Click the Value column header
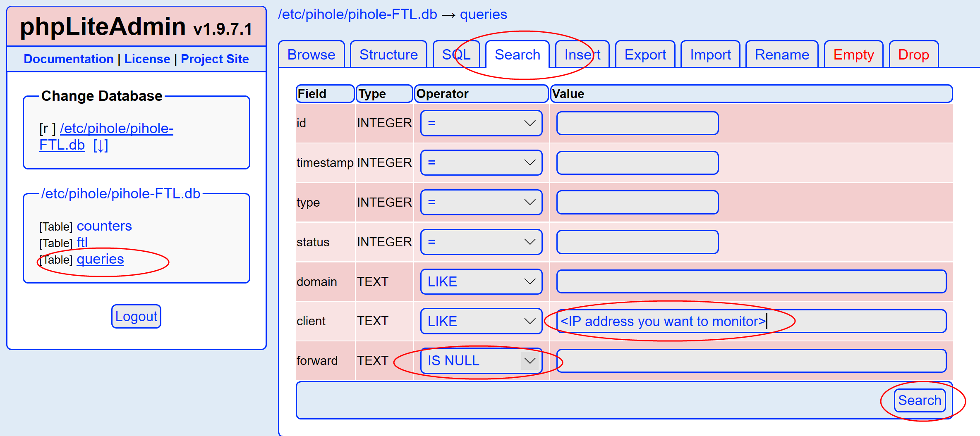This screenshot has width=980, height=436. click(x=751, y=94)
